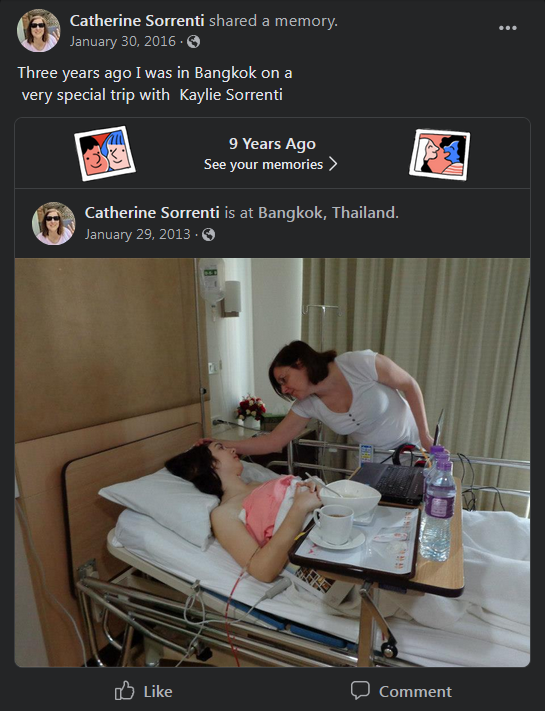
Task: Click the right memories illustration of two people talking
Action: coord(439,154)
